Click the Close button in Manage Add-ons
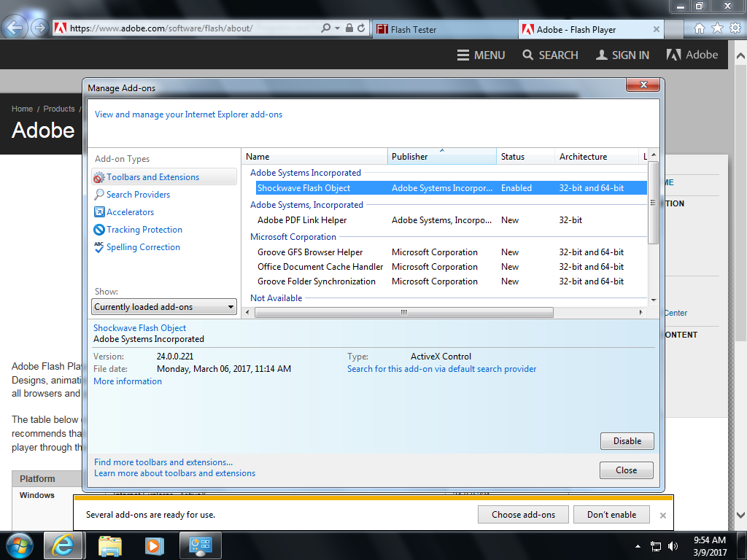The width and height of the screenshot is (747, 560). pyautogui.click(x=626, y=470)
